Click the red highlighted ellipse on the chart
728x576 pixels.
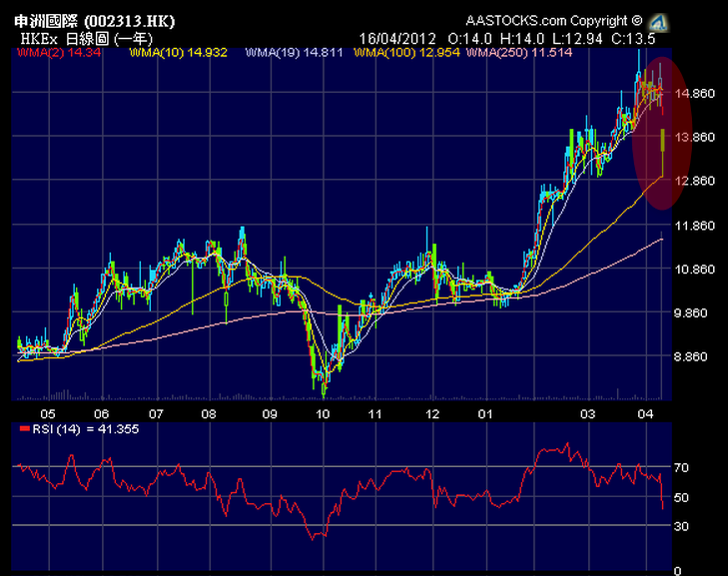(663, 132)
